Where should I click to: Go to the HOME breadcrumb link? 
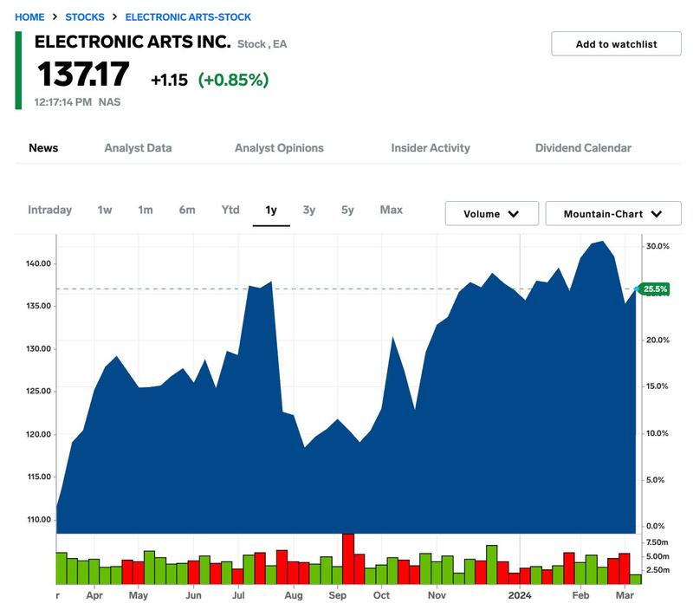29,17
